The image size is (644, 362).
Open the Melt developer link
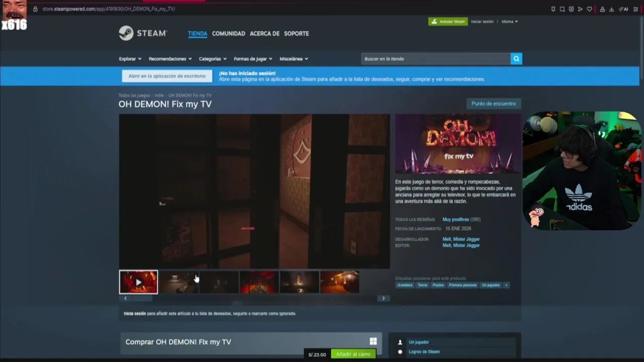pos(446,239)
